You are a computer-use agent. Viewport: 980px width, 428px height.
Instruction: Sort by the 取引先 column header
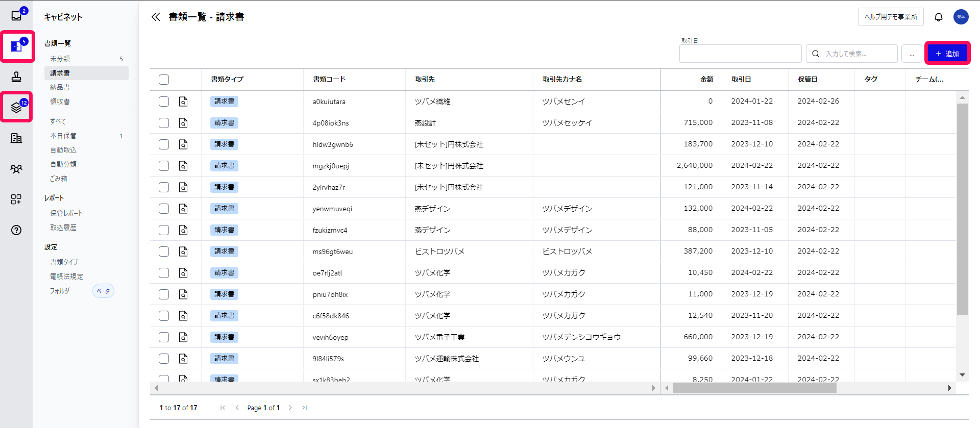tap(425, 79)
